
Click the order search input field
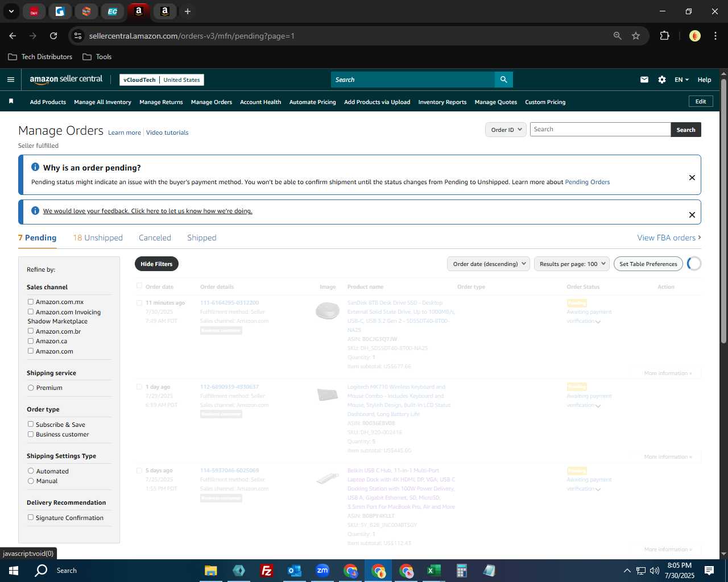tap(600, 130)
